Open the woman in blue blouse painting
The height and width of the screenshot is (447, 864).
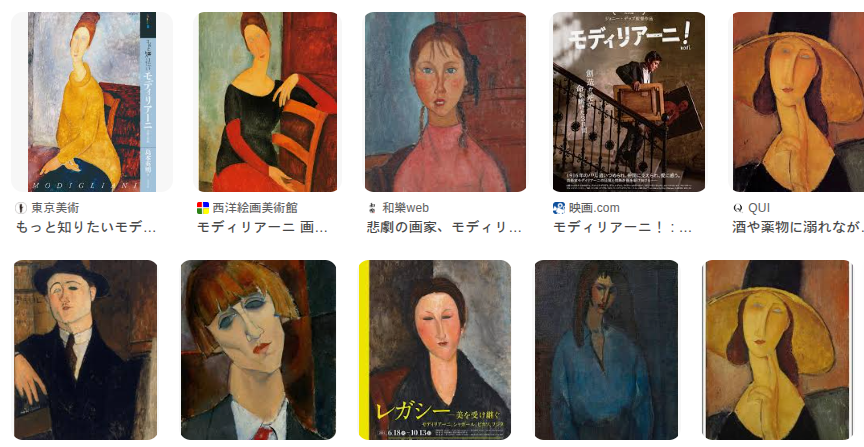[607, 349]
